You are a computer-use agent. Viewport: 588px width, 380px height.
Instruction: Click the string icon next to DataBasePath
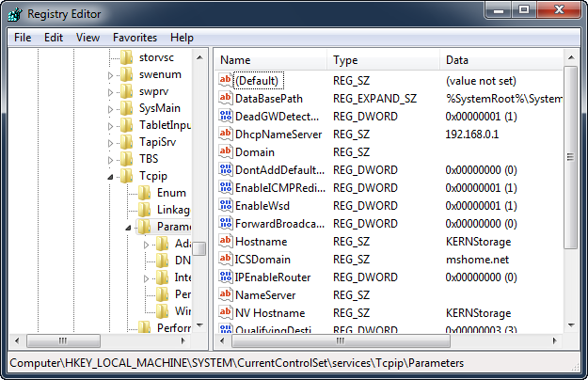tap(225, 99)
